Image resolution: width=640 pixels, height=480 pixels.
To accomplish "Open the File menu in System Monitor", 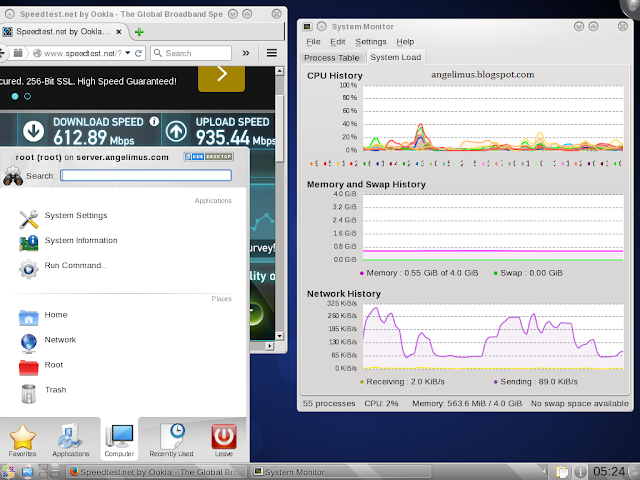I will coord(313,42).
